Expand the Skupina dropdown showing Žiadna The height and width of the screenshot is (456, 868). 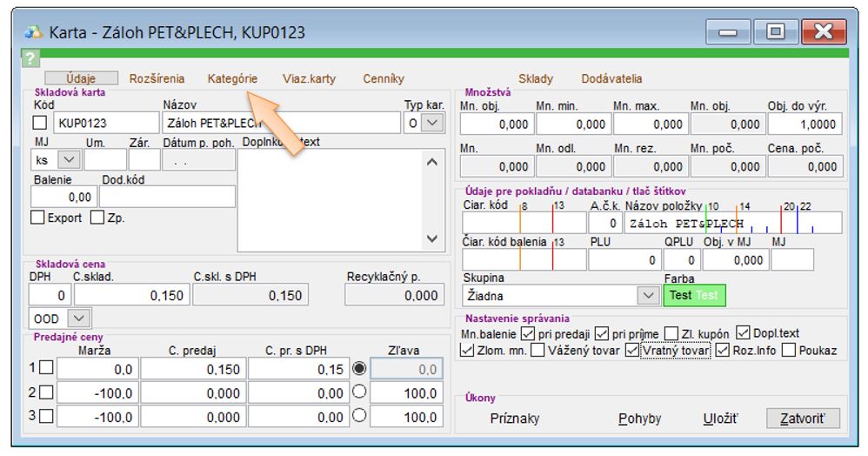pyautogui.click(x=649, y=296)
